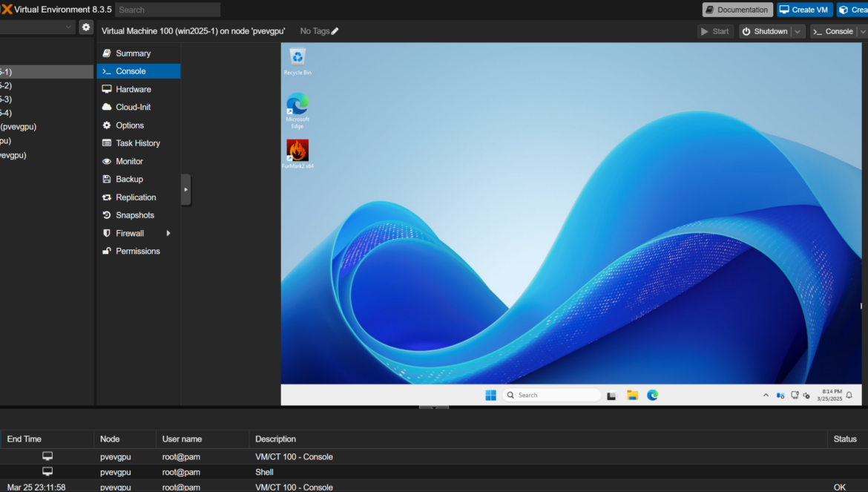The width and height of the screenshot is (868, 492).
Task: Click root@pam in the Shell task row
Action: click(181, 472)
